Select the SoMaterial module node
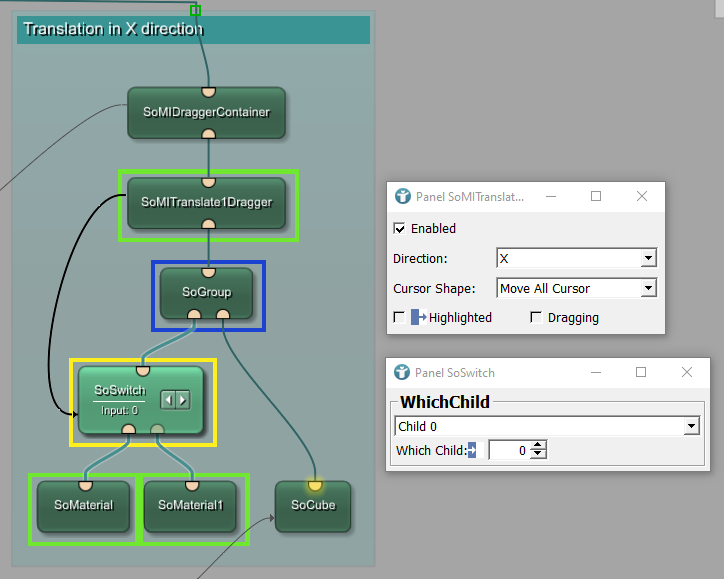This screenshot has width=724, height=579. [84, 505]
